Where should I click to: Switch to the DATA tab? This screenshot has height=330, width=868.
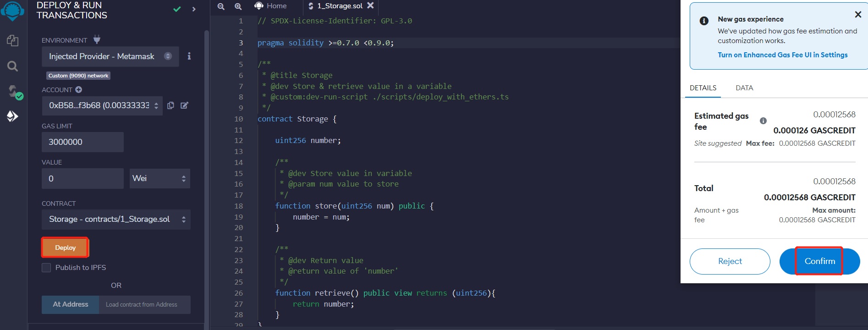pos(744,88)
